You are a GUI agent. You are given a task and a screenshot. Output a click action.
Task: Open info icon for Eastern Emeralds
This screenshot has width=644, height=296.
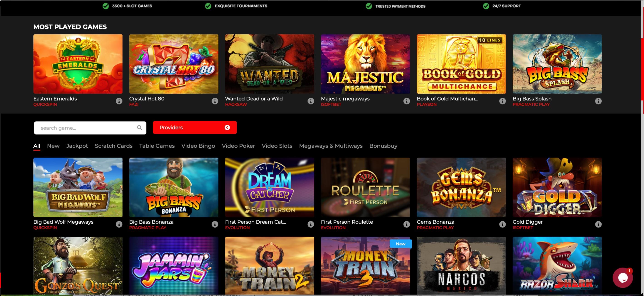pos(119,101)
